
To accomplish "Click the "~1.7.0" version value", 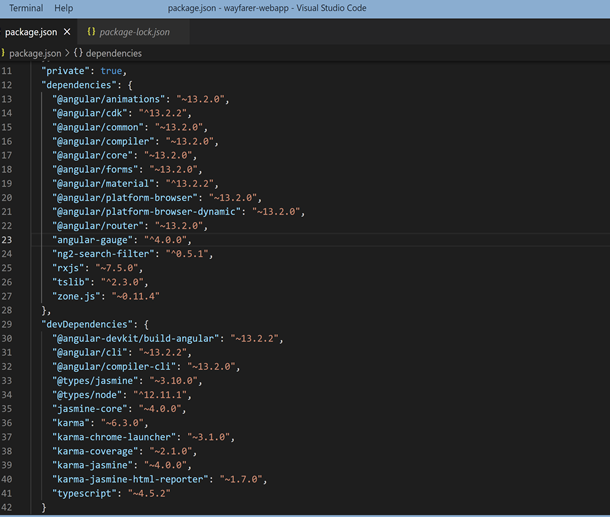I will (241, 479).
